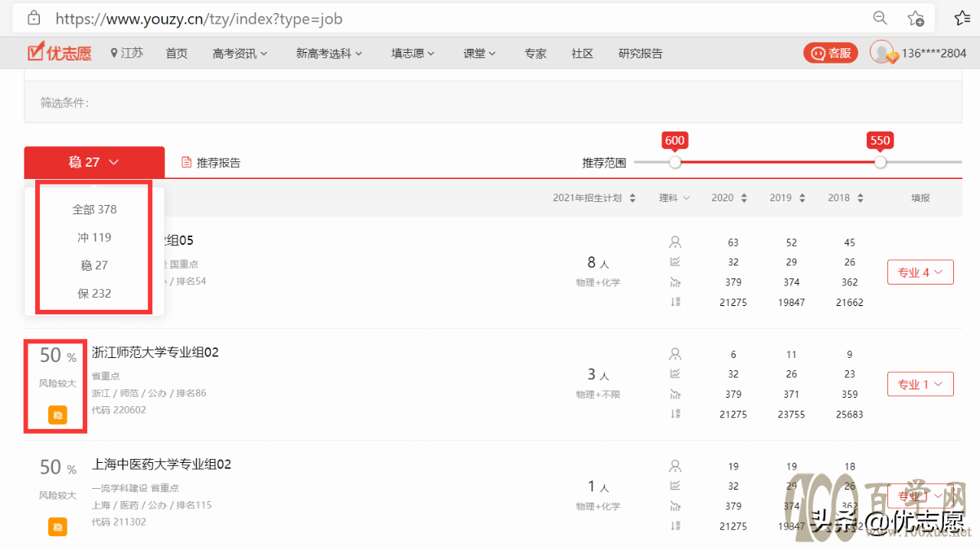Click the location pin icon beside 江苏

coord(114,53)
